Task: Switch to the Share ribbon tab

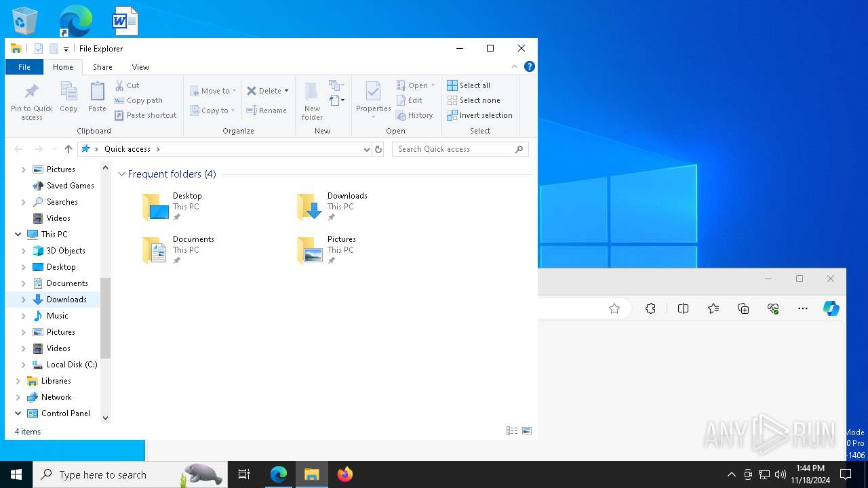Action: pyautogui.click(x=102, y=67)
